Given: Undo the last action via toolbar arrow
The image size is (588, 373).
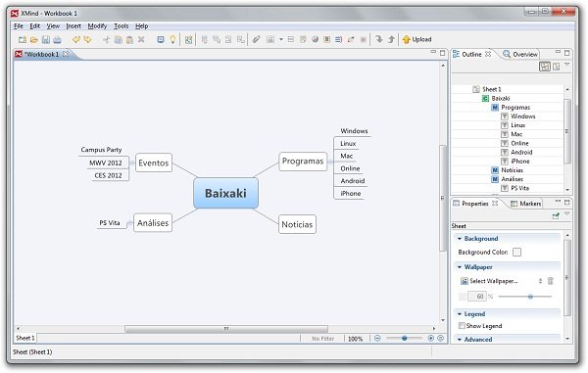Looking at the screenshot, I should (x=76, y=39).
